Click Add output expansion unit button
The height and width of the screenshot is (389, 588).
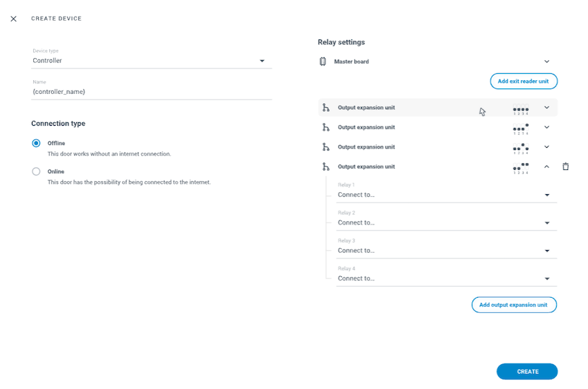click(x=514, y=305)
